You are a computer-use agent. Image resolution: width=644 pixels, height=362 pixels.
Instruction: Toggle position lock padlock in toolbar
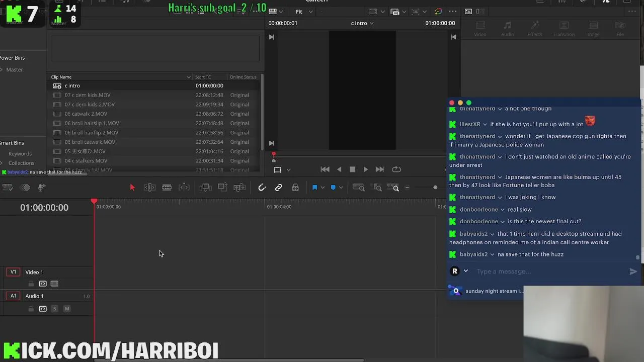295,188
